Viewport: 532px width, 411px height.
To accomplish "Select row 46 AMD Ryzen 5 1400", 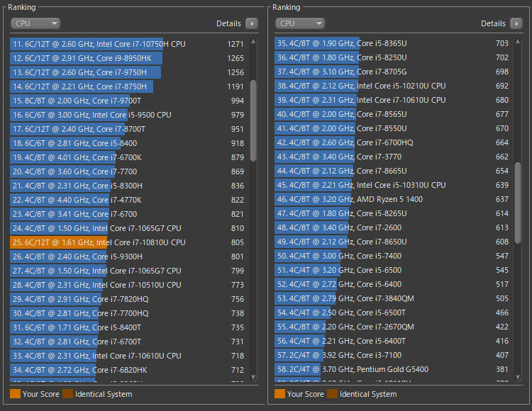I will coord(392,199).
